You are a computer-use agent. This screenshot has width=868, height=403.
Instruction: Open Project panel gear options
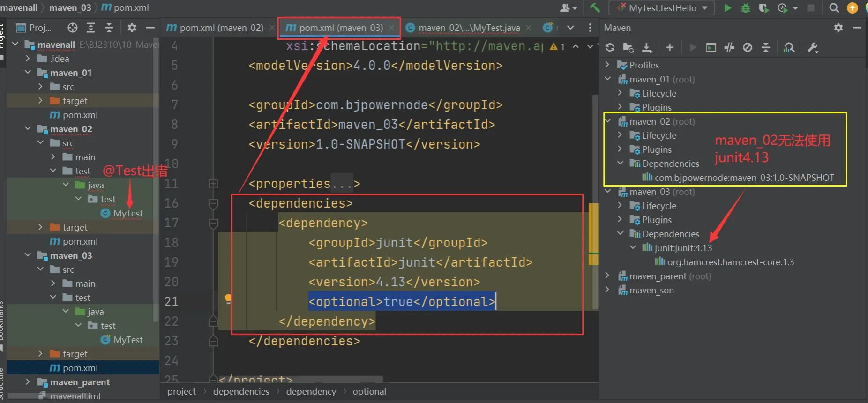pos(132,28)
